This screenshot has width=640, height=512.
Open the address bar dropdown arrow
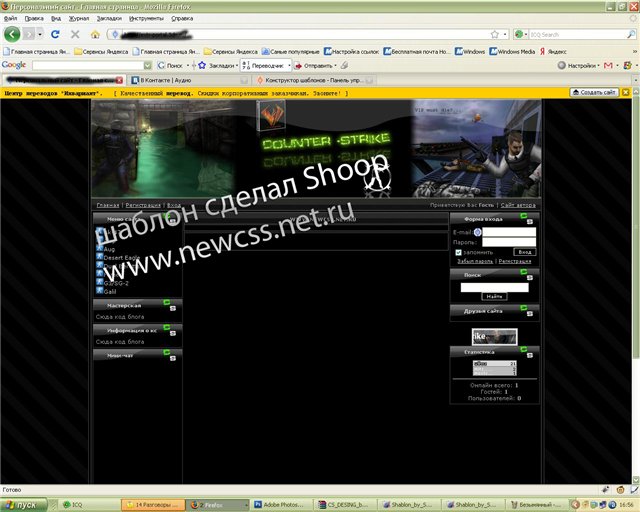505,34
